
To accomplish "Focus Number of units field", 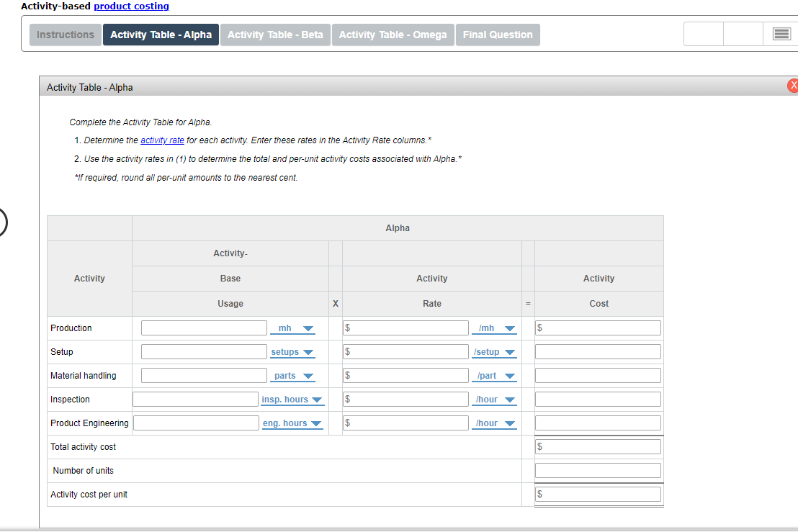I will (598, 471).
